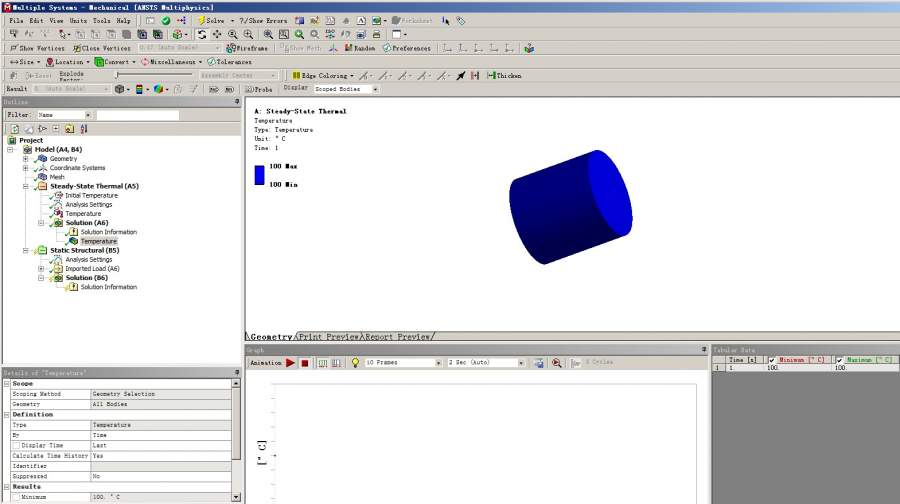Toggle the Display Time checkbox in details

[x=16, y=445]
